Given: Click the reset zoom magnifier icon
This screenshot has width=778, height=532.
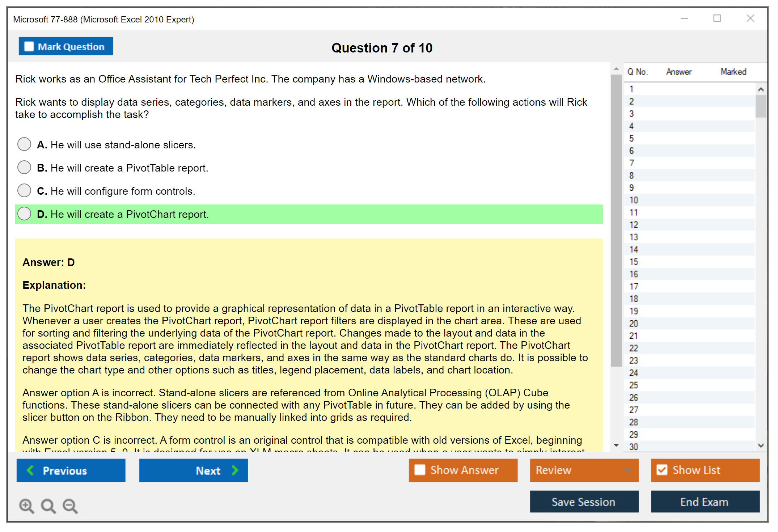Looking at the screenshot, I should [48, 506].
